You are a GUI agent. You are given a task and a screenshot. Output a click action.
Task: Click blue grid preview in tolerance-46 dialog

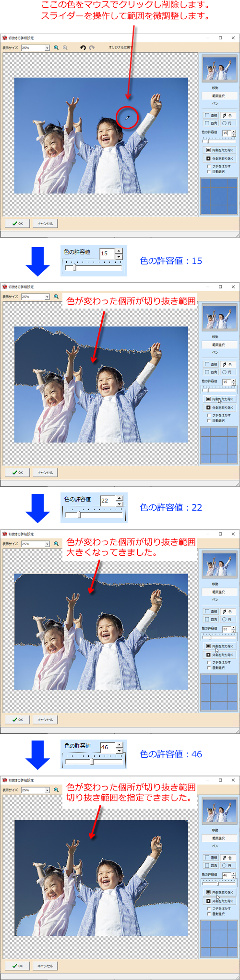[219, 939]
